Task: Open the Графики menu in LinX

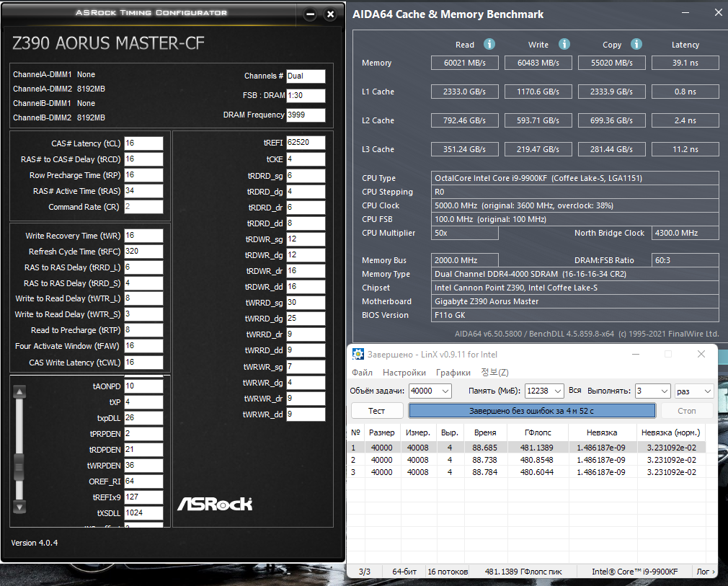Action: coord(453,373)
